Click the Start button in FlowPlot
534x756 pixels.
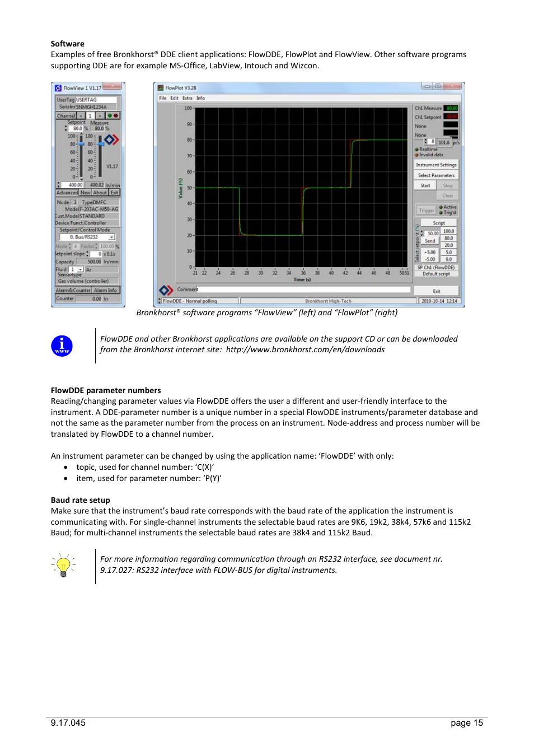click(x=425, y=185)
